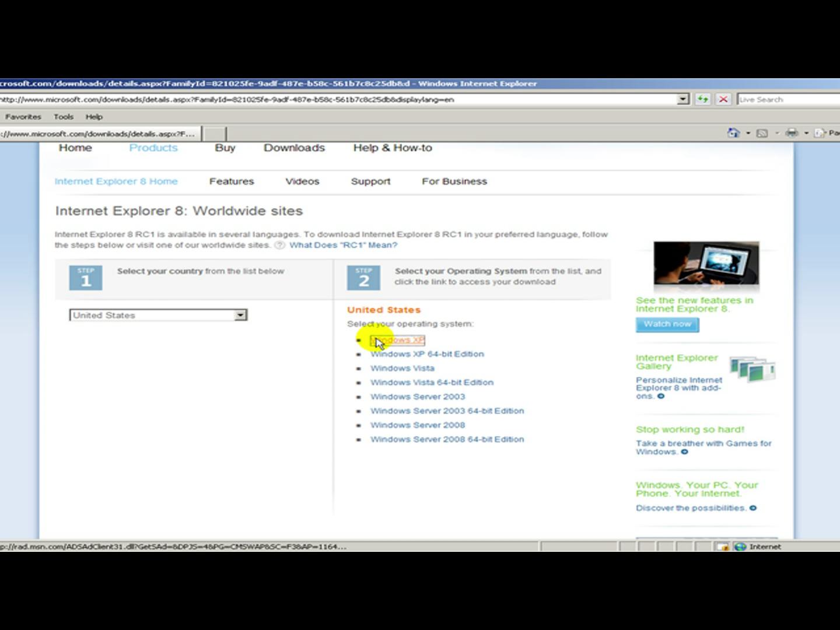Click the Internet Explorer Gallery windows image
840x630 pixels.
pyautogui.click(x=752, y=370)
